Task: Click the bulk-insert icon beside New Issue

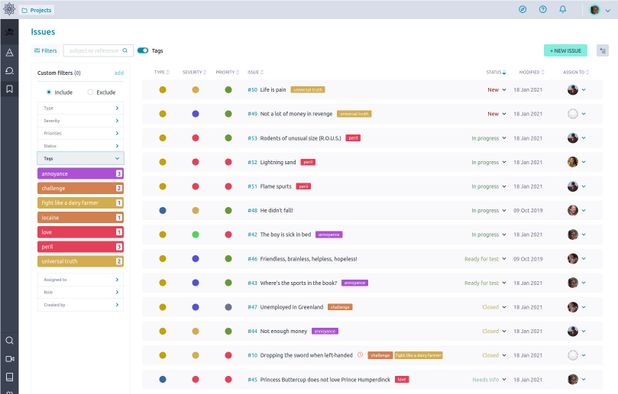Action: point(602,50)
